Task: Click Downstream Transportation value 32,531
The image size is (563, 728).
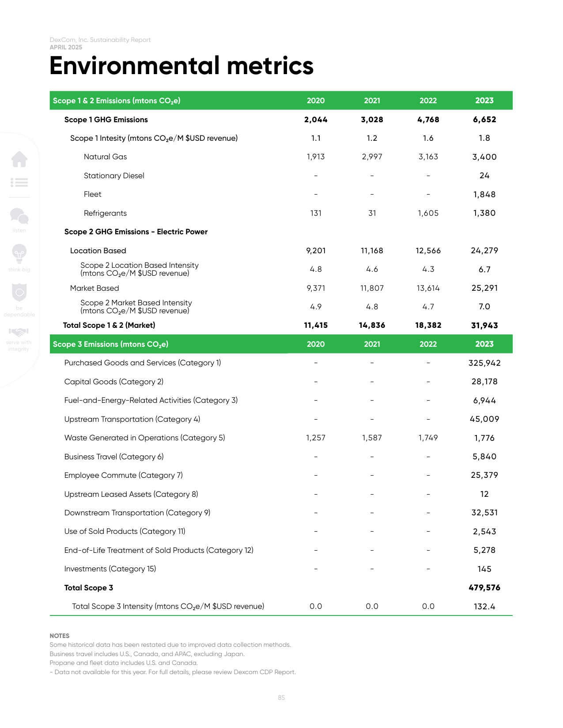Action: (x=484, y=513)
